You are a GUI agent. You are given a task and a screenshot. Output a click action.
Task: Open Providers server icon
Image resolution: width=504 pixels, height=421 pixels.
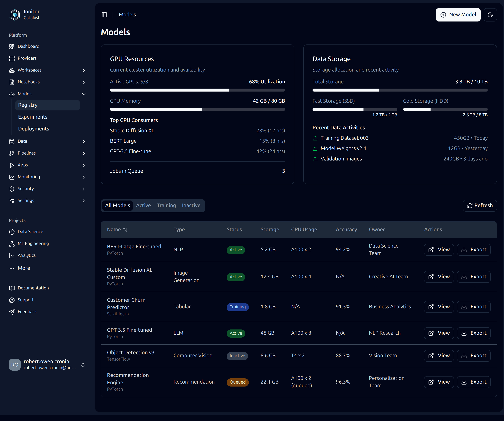tap(12, 58)
